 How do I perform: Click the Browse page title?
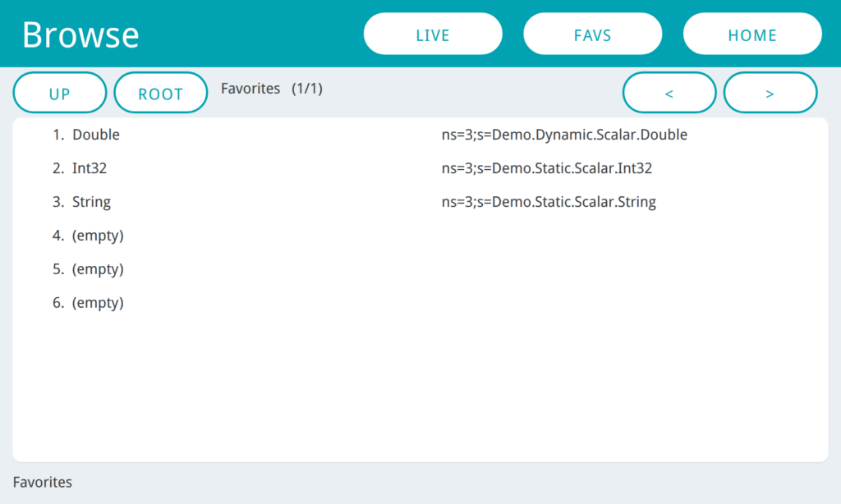(x=80, y=34)
